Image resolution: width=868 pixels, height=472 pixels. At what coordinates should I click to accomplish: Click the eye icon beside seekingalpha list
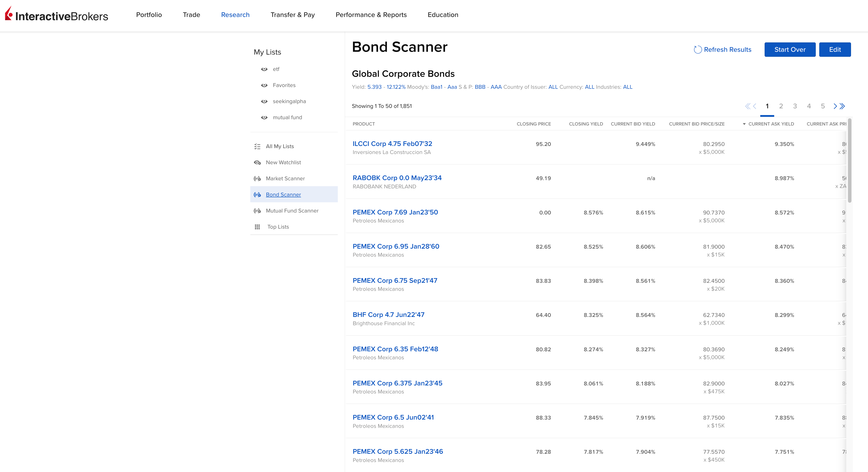click(264, 102)
